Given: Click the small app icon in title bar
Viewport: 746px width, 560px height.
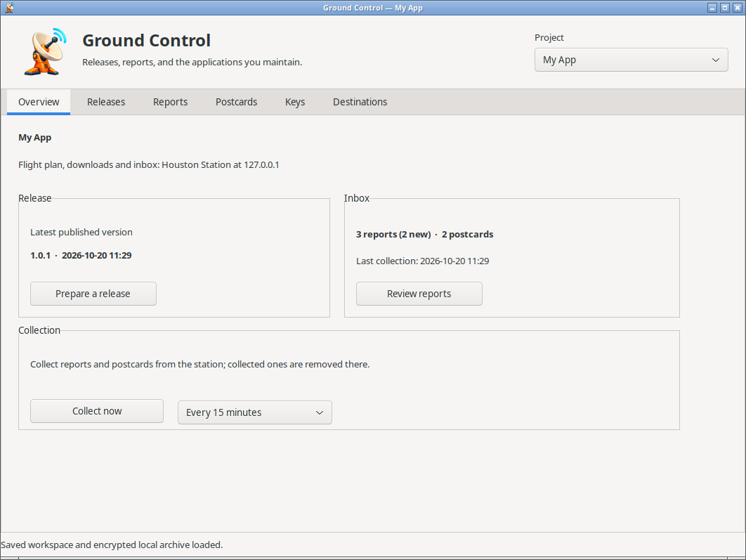Looking at the screenshot, I should pos(9,8).
